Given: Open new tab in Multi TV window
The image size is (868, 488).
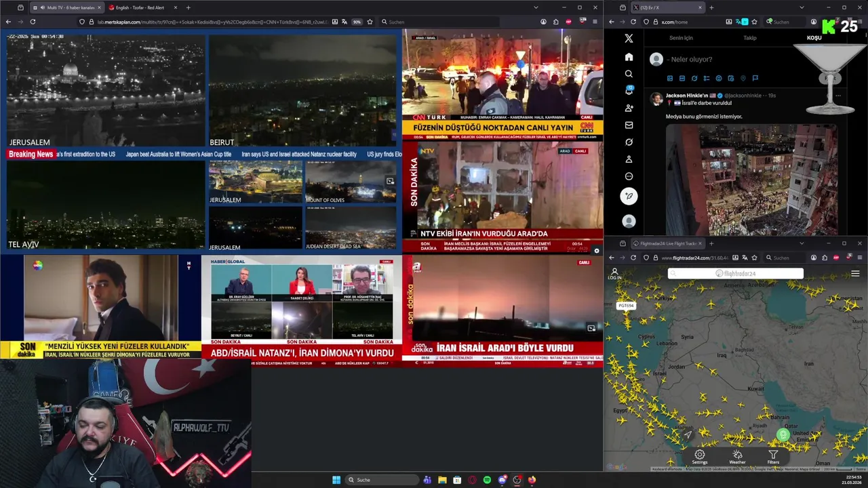Looking at the screenshot, I should (x=189, y=7).
